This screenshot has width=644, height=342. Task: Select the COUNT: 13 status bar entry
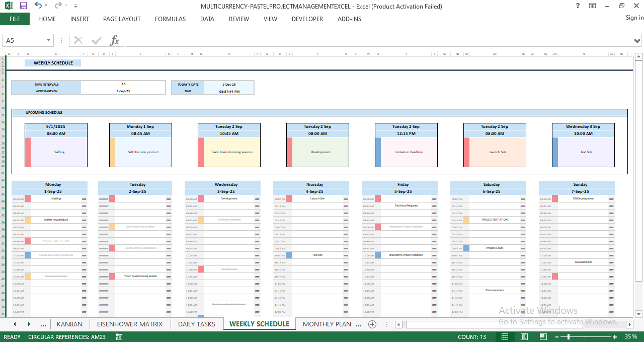472,337
